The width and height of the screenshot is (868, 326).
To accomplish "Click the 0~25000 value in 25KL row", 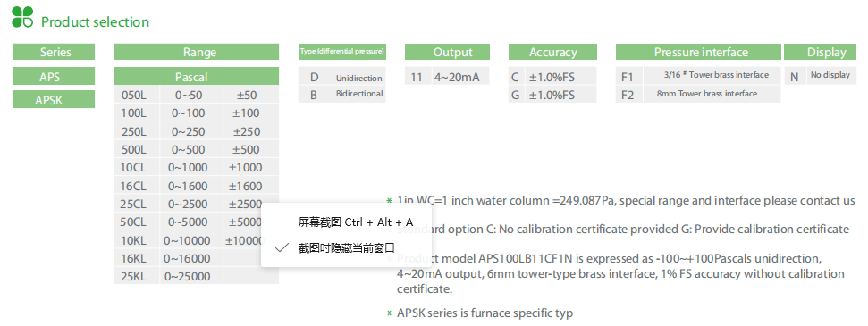I will pyautogui.click(x=187, y=276).
